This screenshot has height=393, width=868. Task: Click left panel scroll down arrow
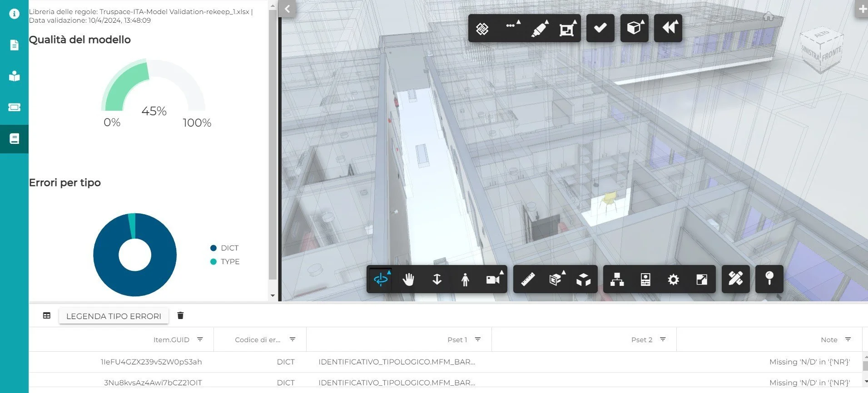273,295
